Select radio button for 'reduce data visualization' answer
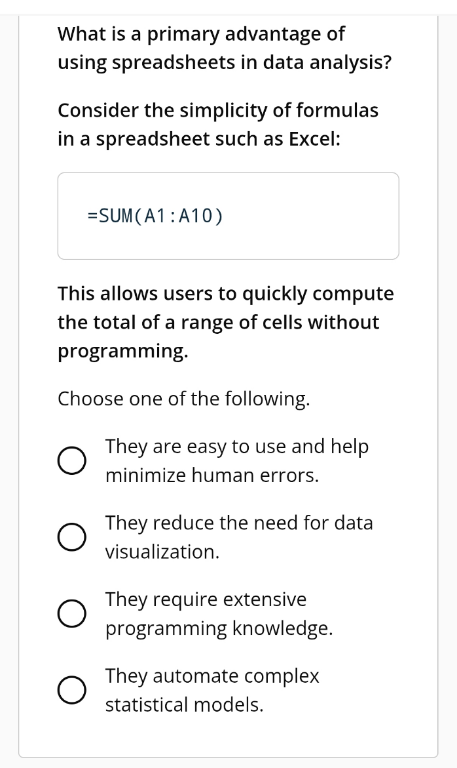The image size is (457, 768). tap(72, 537)
